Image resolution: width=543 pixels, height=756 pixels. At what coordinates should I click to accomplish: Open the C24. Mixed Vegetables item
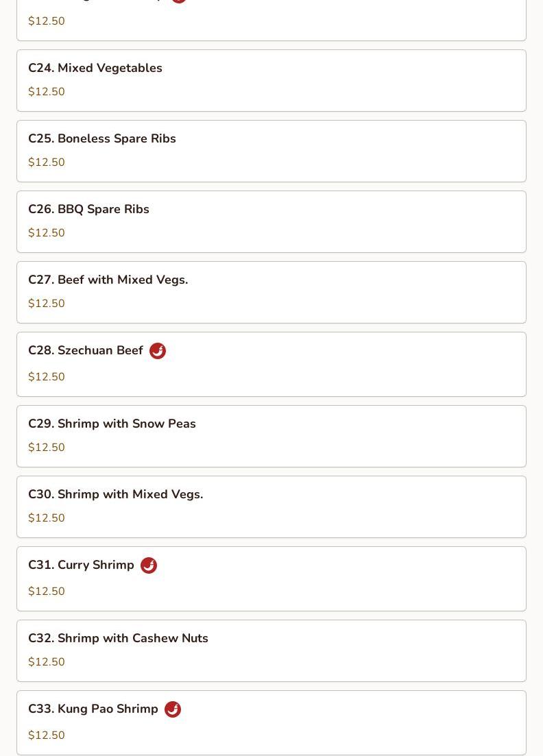click(271, 80)
